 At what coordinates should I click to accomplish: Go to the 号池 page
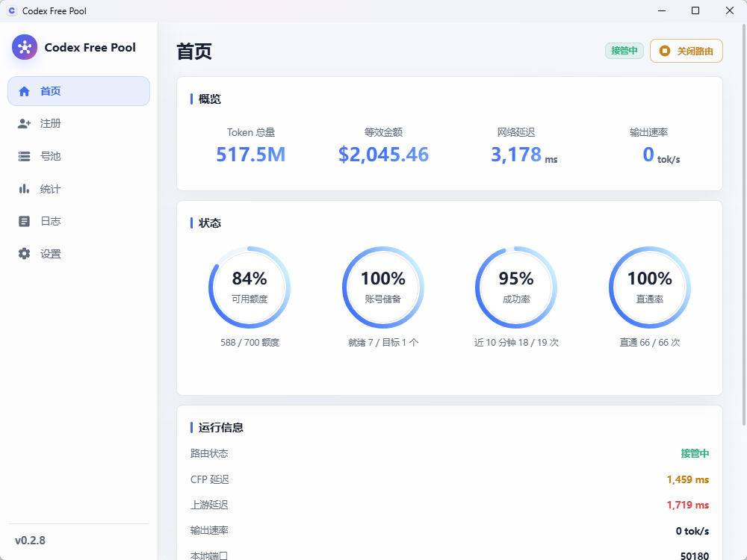coord(78,156)
